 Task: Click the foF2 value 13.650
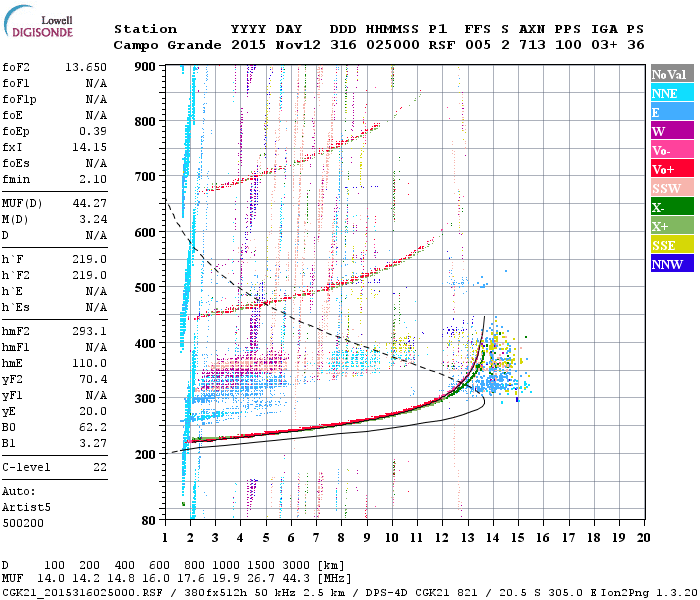(x=86, y=67)
